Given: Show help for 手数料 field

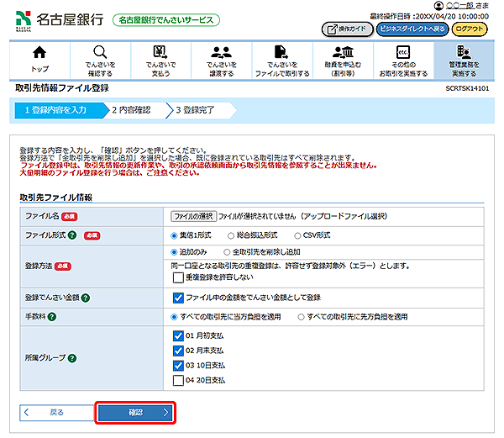Looking at the screenshot, I should coord(53,317).
